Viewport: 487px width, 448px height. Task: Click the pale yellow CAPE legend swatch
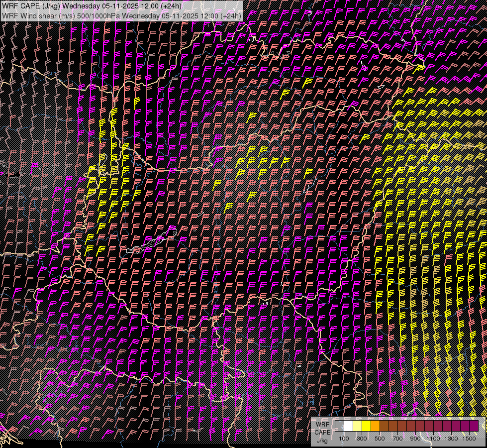tap(358, 426)
